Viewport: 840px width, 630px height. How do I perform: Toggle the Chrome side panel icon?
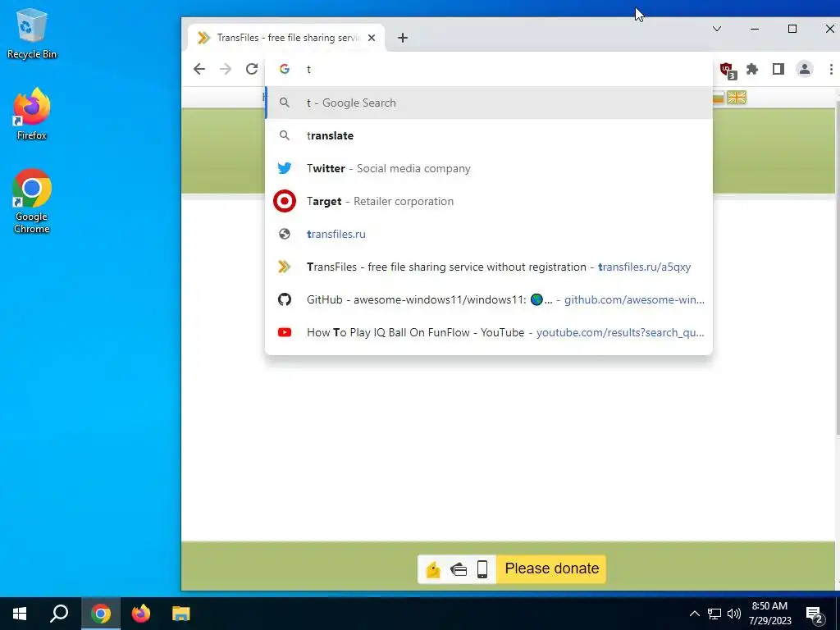click(x=778, y=69)
